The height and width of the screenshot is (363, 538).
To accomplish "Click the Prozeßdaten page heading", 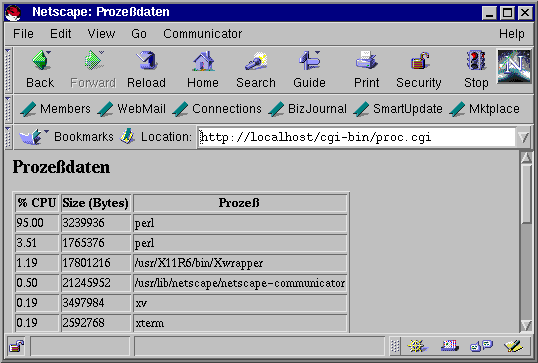I will (x=61, y=167).
